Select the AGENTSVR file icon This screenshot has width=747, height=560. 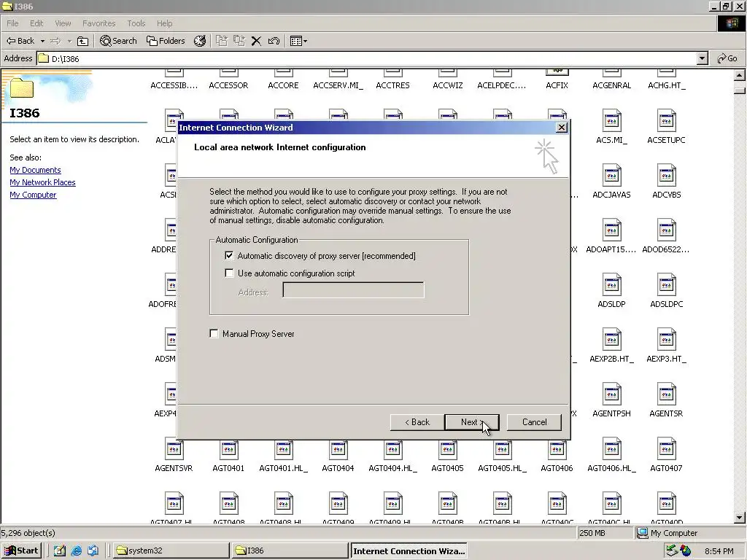tap(174, 448)
